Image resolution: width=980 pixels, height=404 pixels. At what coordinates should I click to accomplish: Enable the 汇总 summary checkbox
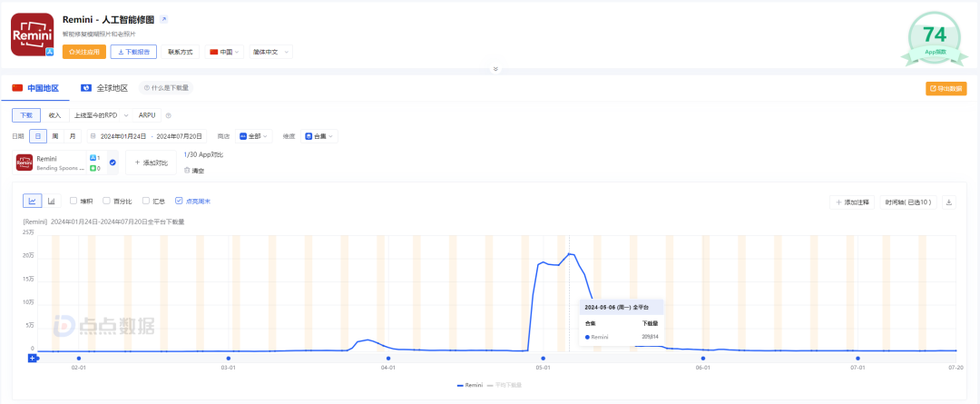tap(145, 201)
